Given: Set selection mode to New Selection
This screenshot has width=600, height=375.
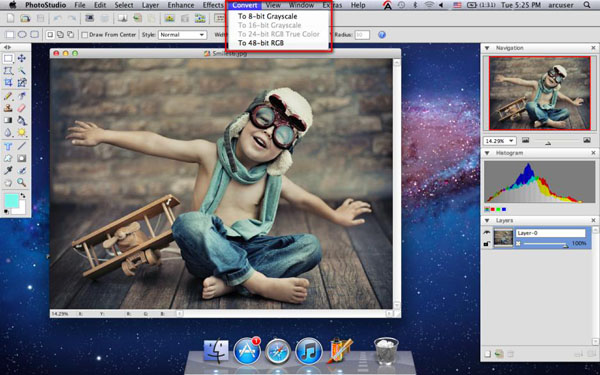Looking at the screenshot, I should (50, 35).
